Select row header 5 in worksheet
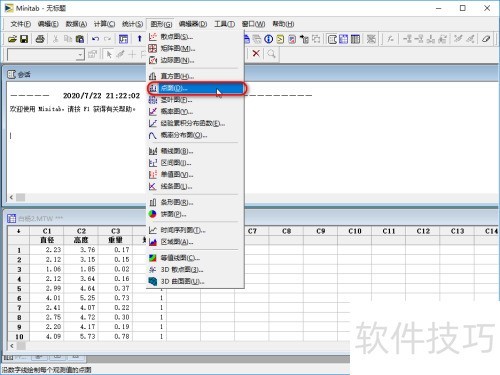Viewport: 500px width, 375px height. 19,289
